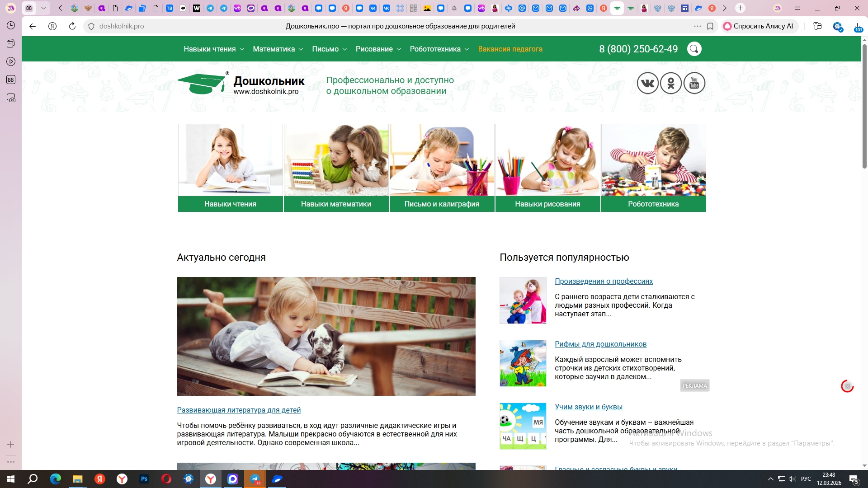Click the page vertical scrollbar thumb
The image size is (868, 488).
pos(864,106)
